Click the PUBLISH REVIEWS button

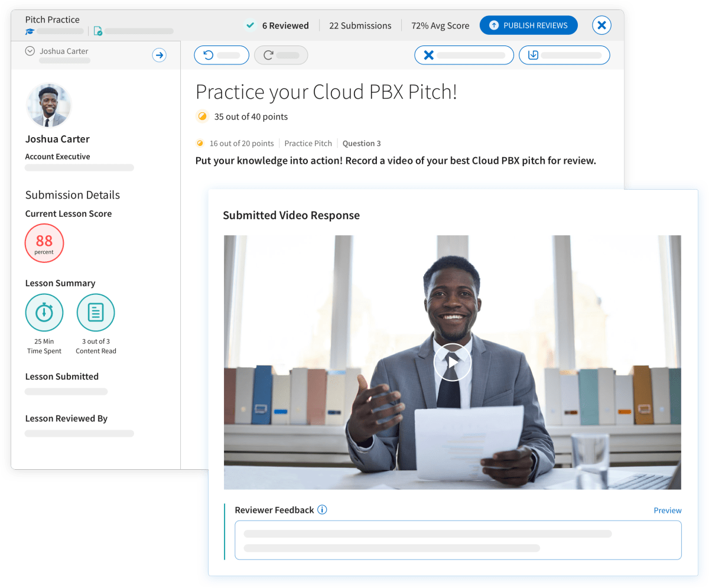pos(528,25)
